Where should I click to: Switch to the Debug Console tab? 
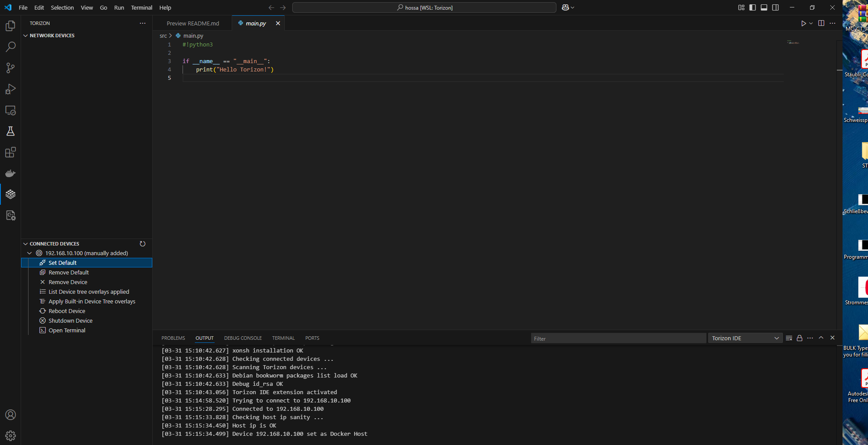[x=243, y=338]
